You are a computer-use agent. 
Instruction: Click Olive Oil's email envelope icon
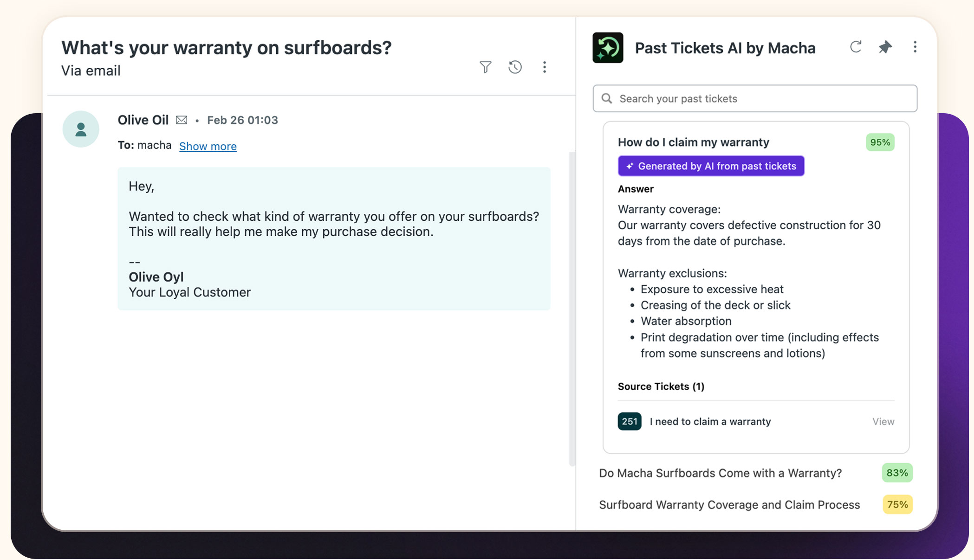pyautogui.click(x=182, y=120)
